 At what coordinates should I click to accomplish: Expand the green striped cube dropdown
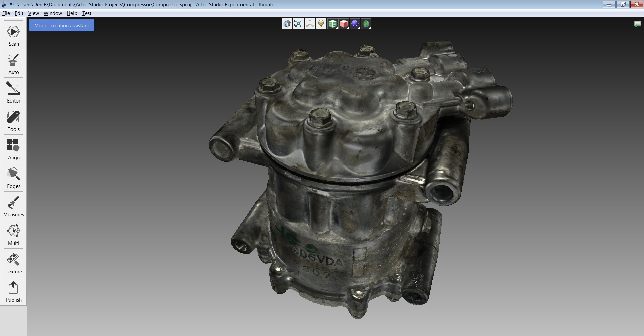(332, 24)
